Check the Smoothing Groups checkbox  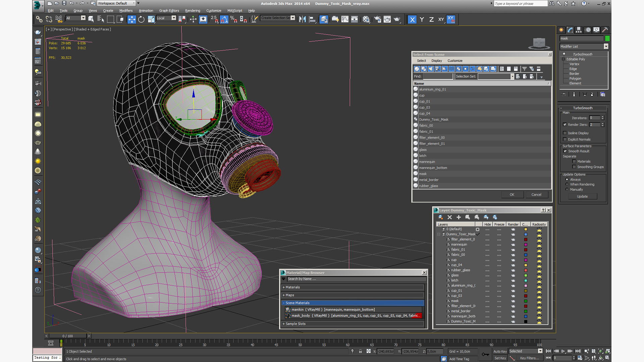pos(574,167)
